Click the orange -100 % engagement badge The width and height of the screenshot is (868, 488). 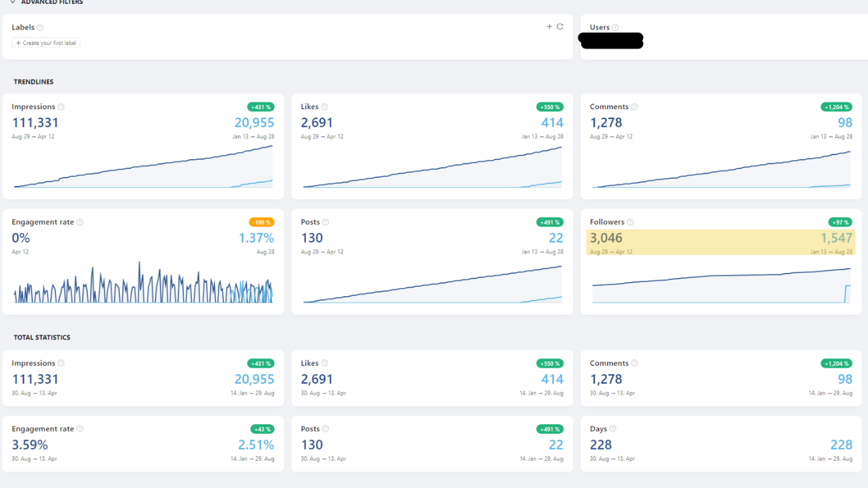[x=261, y=222]
